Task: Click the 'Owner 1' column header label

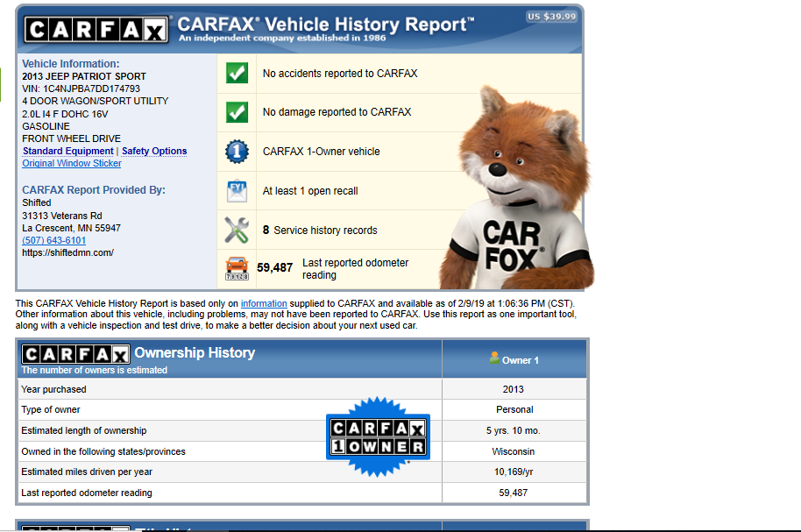Action: pos(520,360)
